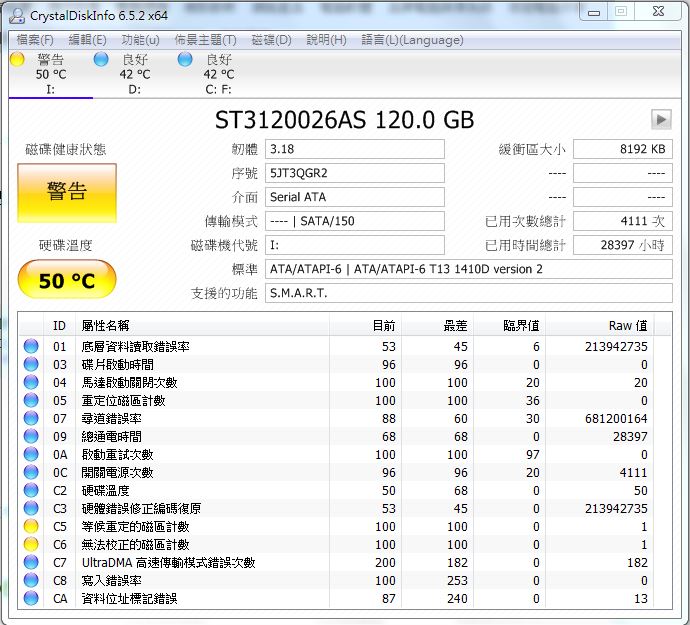This screenshot has height=625, width=690.
Task: Click the blue status icon for attribute 0C
Action: tap(31, 472)
